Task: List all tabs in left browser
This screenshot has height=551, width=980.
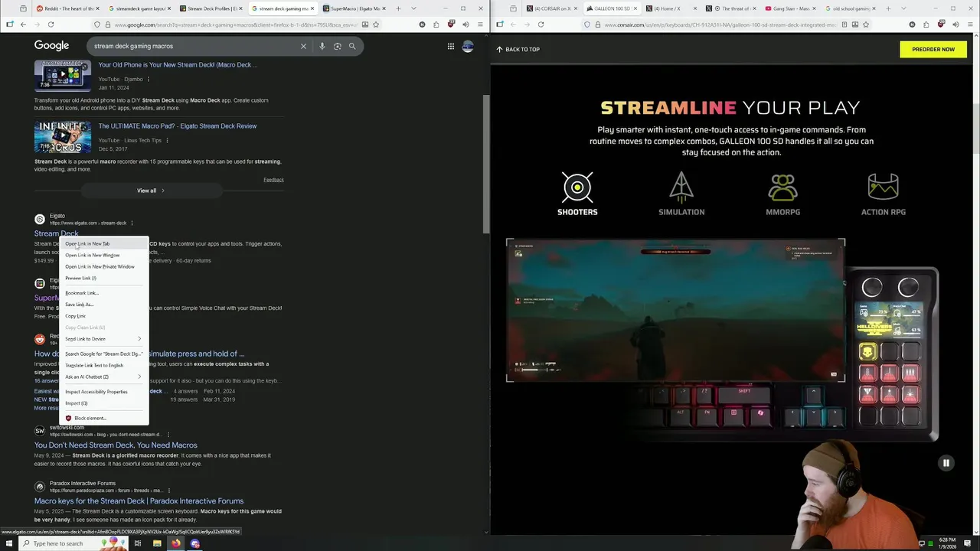Action: pos(414,8)
